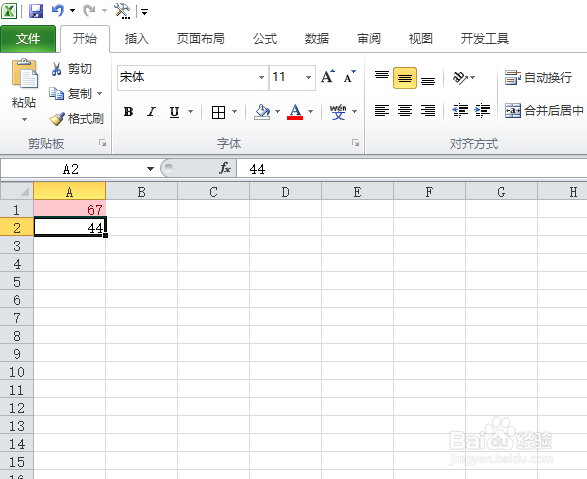Switch to the 开发工具 Developer tab
Image resolution: width=587 pixels, height=479 pixels.
tap(484, 39)
